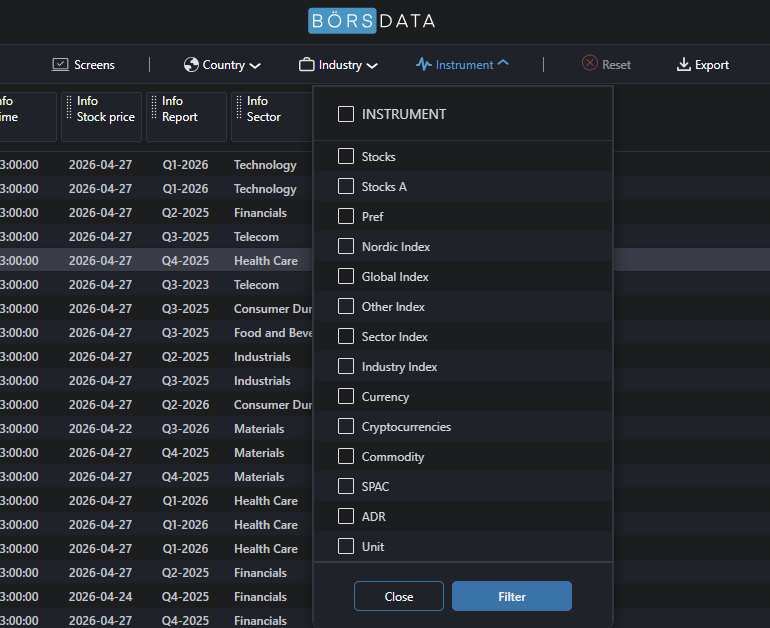Open the Industry dropdown chevron
The image size is (770, 628).
[x=372, y=66]
